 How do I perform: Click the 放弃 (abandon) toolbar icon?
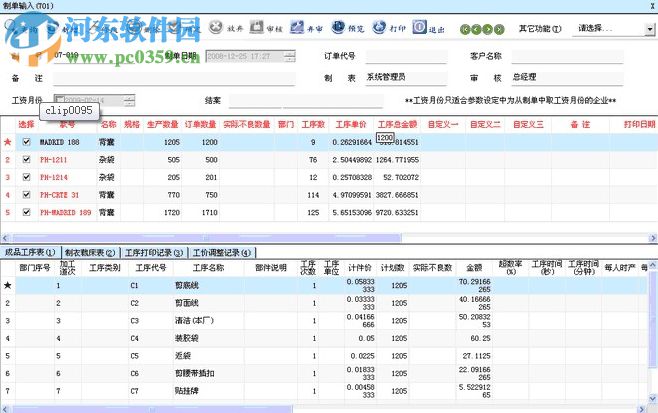pos(216,27)
